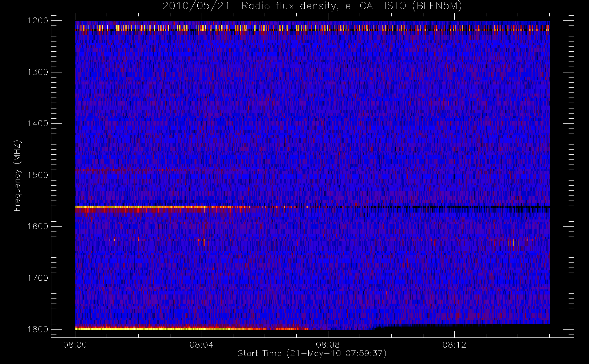Click the 1200 frequency tick label

(37, 21)
